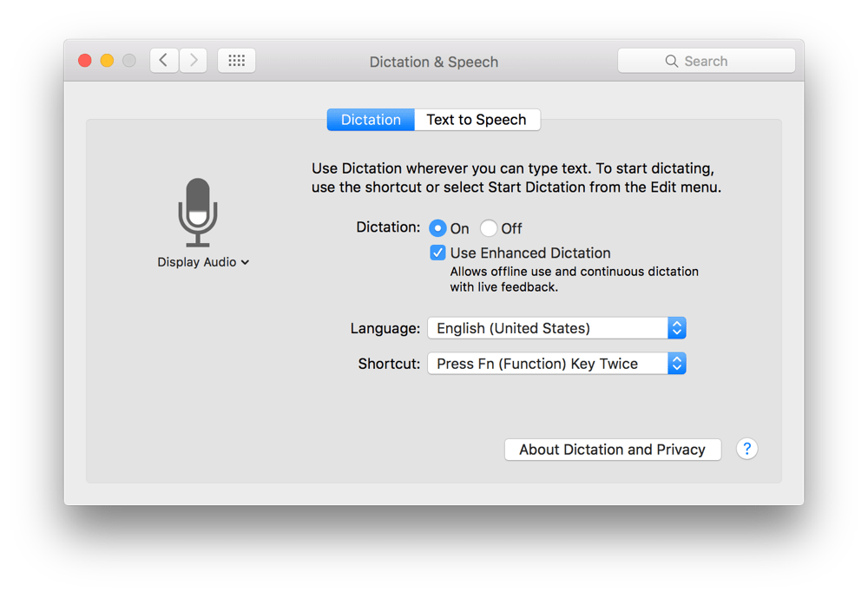Click the microphone input level icon
Image resolution: width=868 pixels, height=598 pixels.
pos(198,211)
